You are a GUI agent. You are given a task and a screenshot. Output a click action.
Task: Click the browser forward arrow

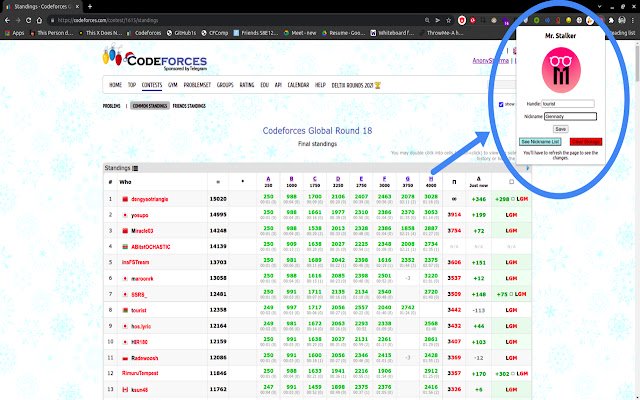[18, 20]
